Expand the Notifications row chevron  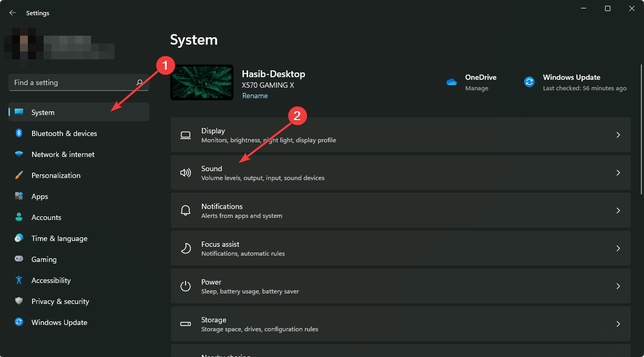618,211
